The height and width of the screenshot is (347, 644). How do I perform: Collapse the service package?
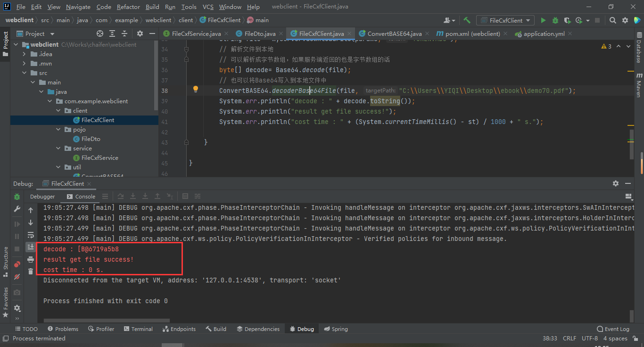click(x=58, y=148)
